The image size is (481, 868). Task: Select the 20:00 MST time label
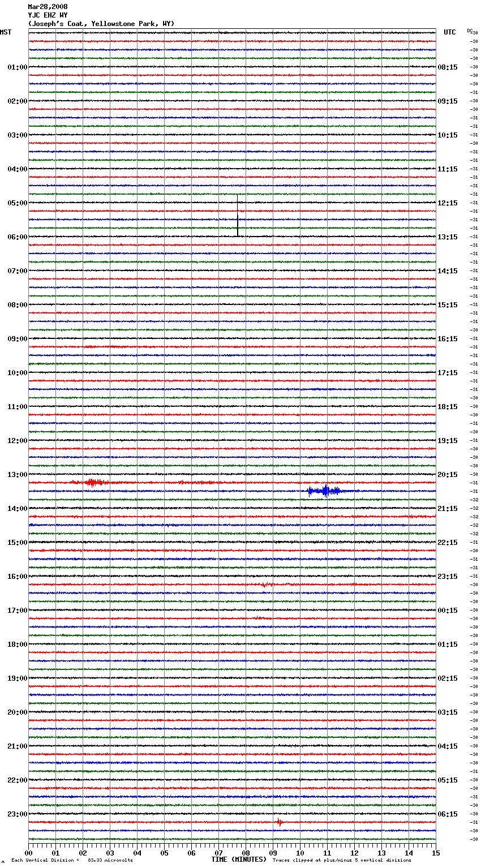(18, 712)
